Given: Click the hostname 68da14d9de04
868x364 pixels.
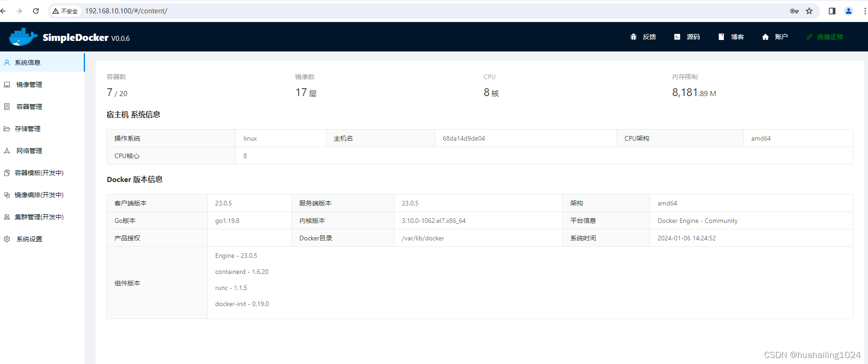Looking at the screenshot, I should [464, 138].
